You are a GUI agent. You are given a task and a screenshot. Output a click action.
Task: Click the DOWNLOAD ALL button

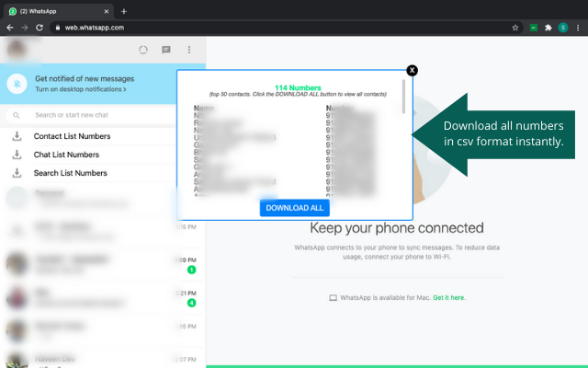[295, 208]
